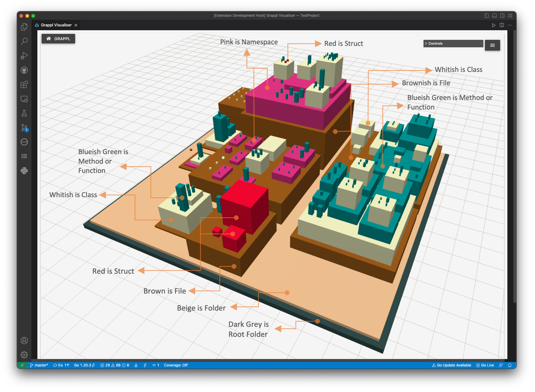The width and height of the screenshot is (535, 392).
Task: Open the editor More Actions ellipsis
Action: pyautogui.click(x=509, y=25)
